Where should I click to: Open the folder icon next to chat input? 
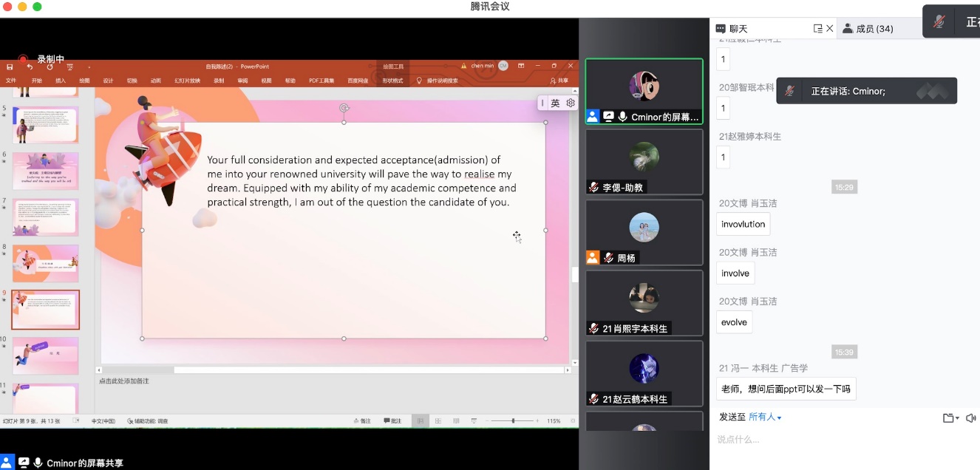point(948,418)
